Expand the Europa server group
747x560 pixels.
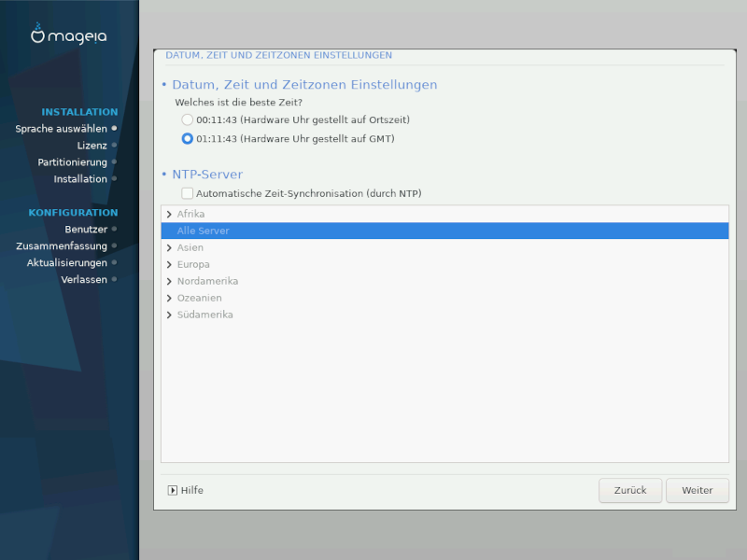coord(168,264)
